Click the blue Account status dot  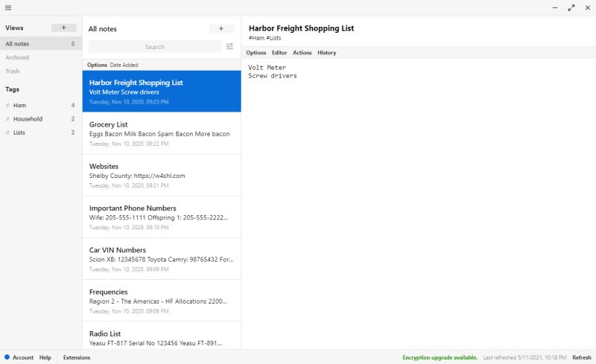[7, 357]
